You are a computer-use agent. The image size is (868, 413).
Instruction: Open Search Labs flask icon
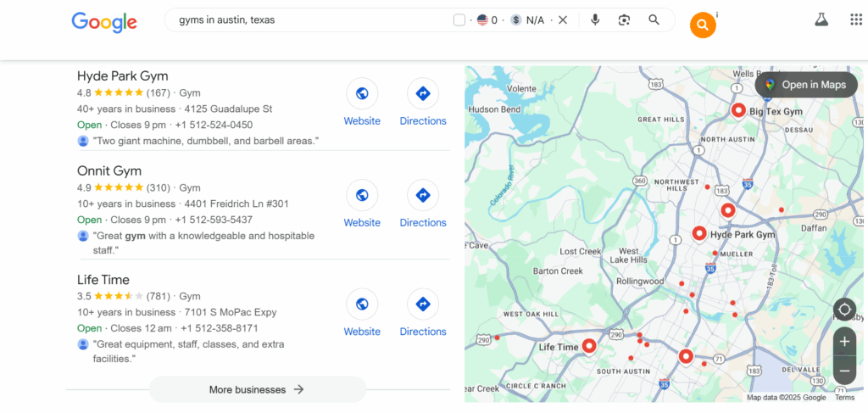click(x=821, y=20)
